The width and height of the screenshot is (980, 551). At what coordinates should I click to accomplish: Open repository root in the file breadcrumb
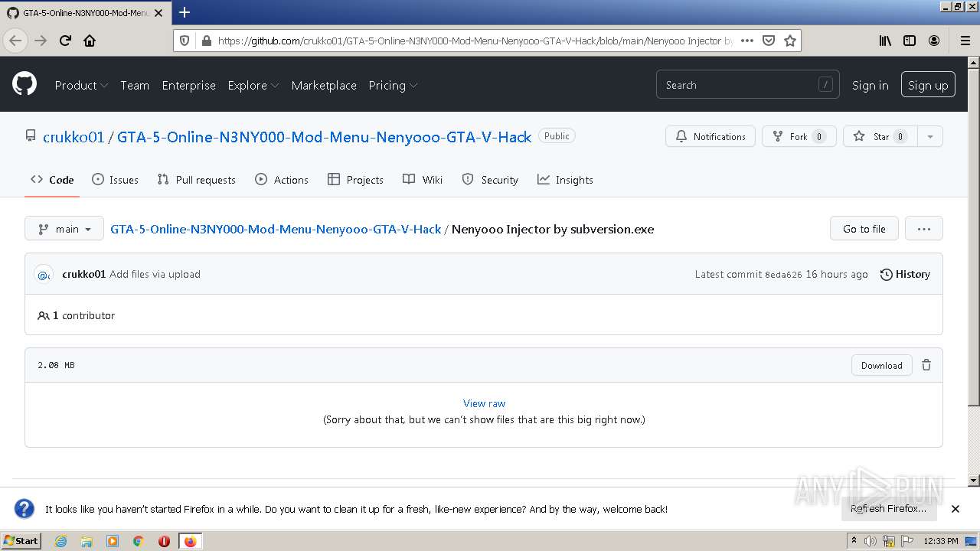276,229
